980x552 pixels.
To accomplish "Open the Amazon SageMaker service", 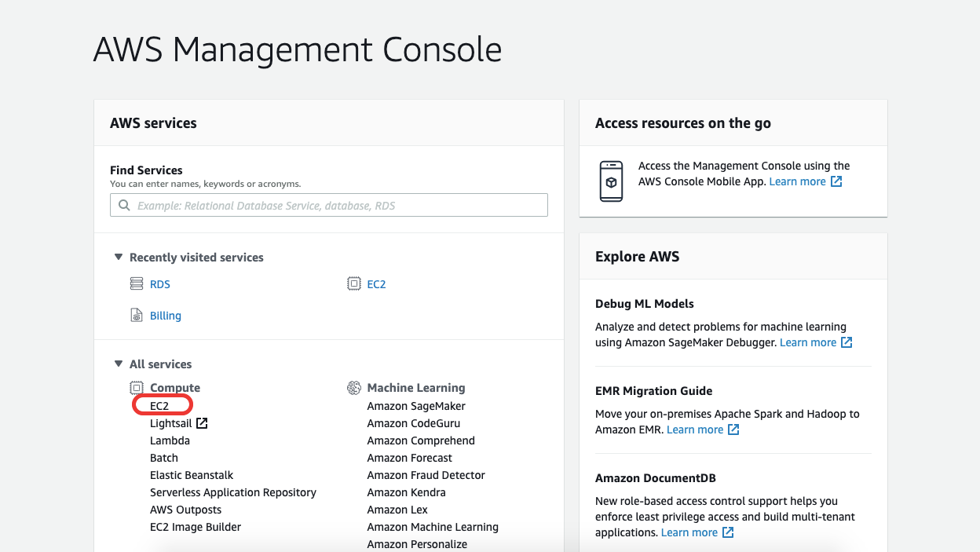I will coord(416,406).
